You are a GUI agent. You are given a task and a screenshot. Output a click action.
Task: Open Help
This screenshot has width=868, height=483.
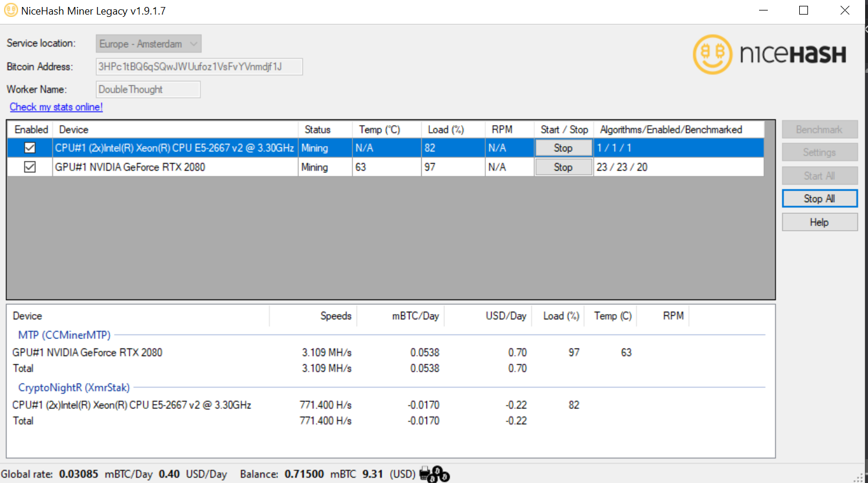(819, 221)
